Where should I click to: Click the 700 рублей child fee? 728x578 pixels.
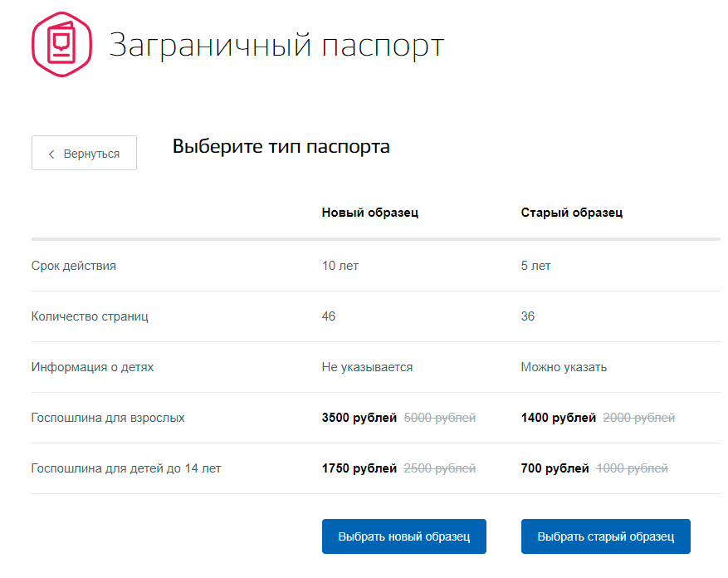(x=555, y=468)
